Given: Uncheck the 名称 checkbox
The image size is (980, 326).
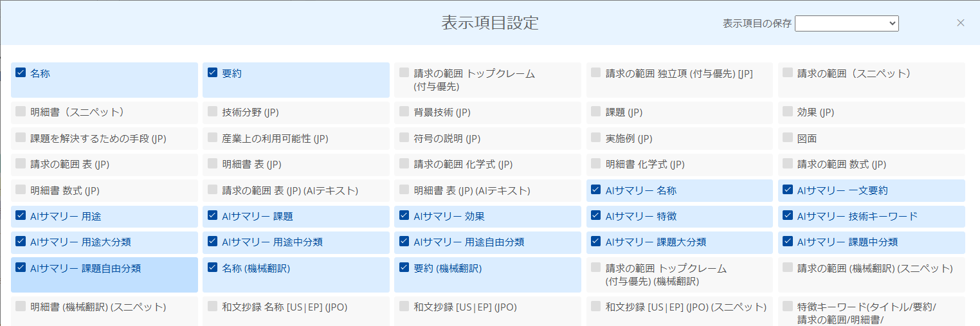Looking at the screenshot, I should click(21, 73).
